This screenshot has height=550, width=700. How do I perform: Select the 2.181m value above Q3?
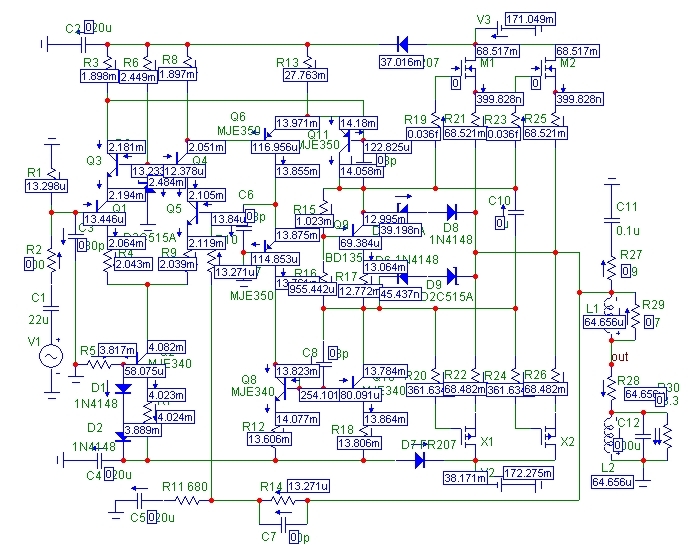click(127, 147)
